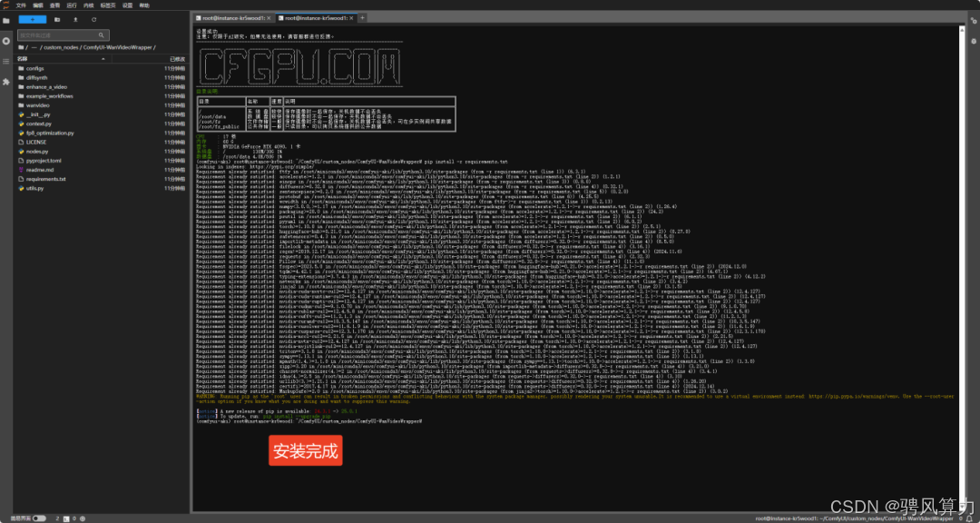Screen dimensions: 980x523
Task: Refresh the file browser list
Action: click(93, 19)
